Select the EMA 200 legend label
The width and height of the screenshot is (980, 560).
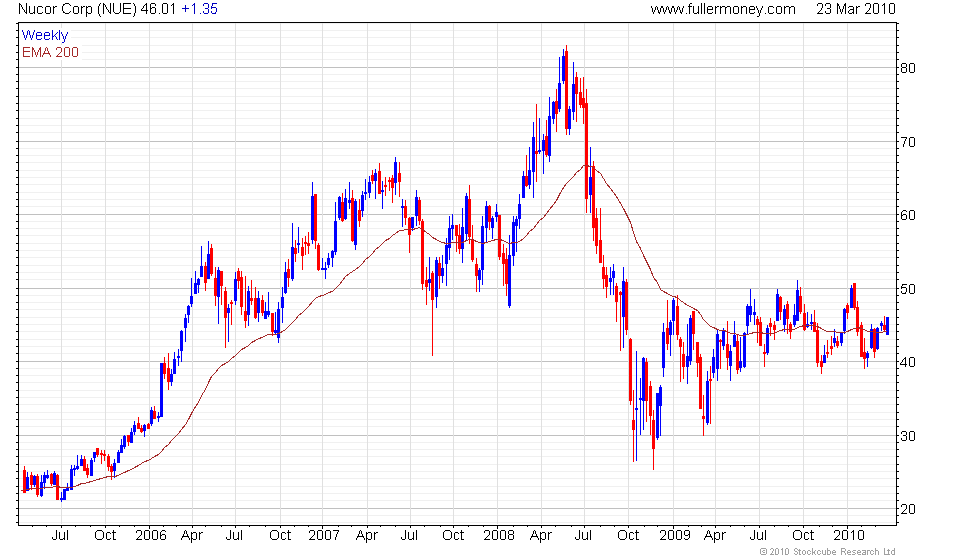coord(51,52)
